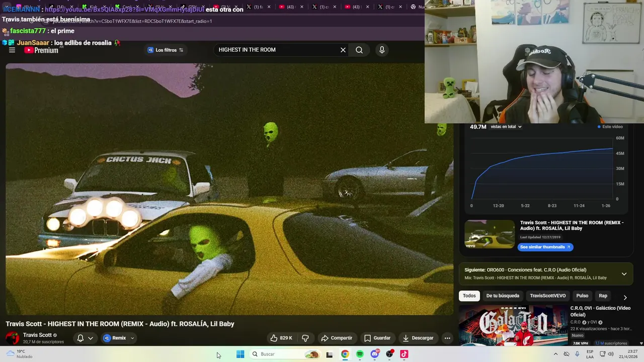Toggle the notification bell for Travis Scott
The height and width of the screenshot is (362, 644).
80,338
